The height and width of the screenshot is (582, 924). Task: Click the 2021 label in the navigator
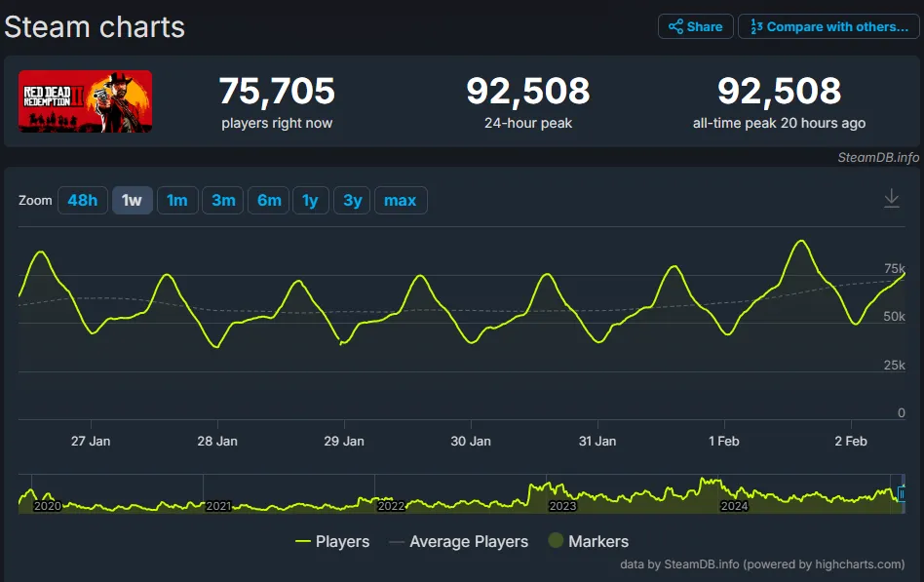click(x=218, y=506)
